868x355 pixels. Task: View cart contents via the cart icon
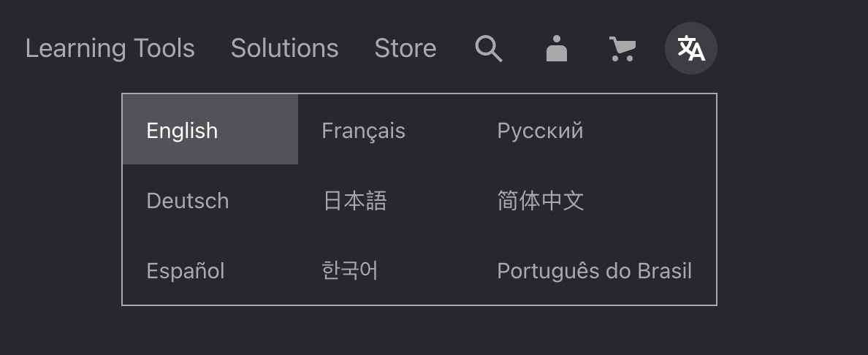[x=623, y=49]
